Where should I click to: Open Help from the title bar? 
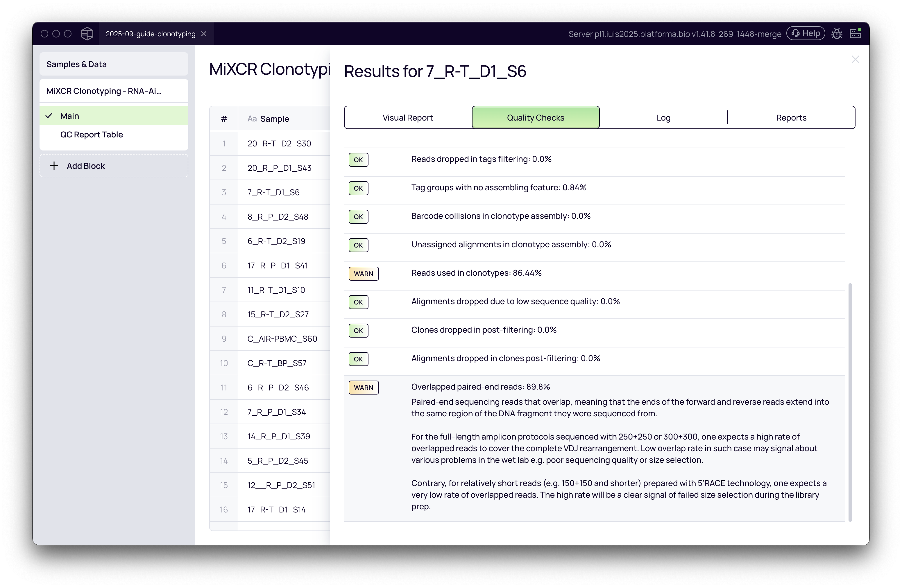pyautogui.click(x=806, y=33)
